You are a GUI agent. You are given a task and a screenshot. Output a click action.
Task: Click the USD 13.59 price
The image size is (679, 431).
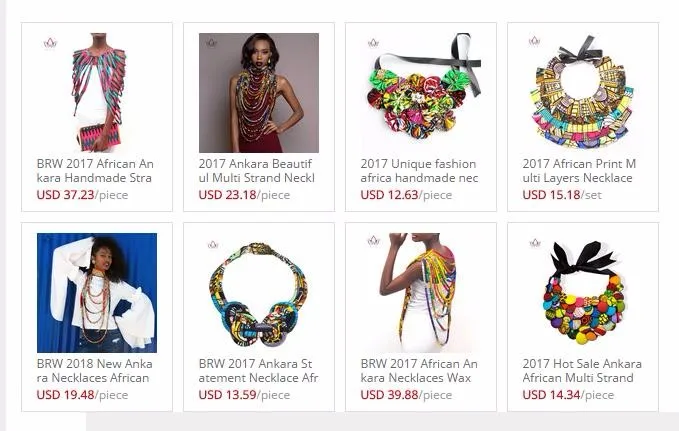[x=227, y=395]
